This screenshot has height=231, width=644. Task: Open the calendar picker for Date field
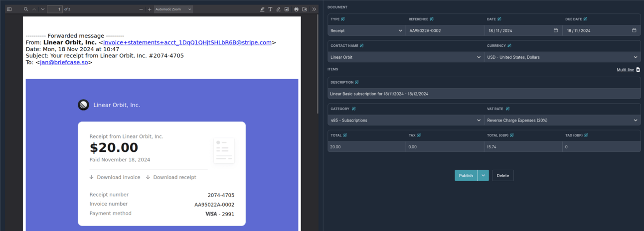(556, 30)
